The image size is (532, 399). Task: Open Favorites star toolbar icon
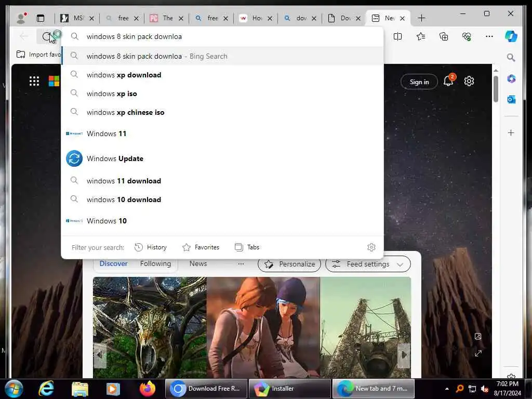[421, 36]
